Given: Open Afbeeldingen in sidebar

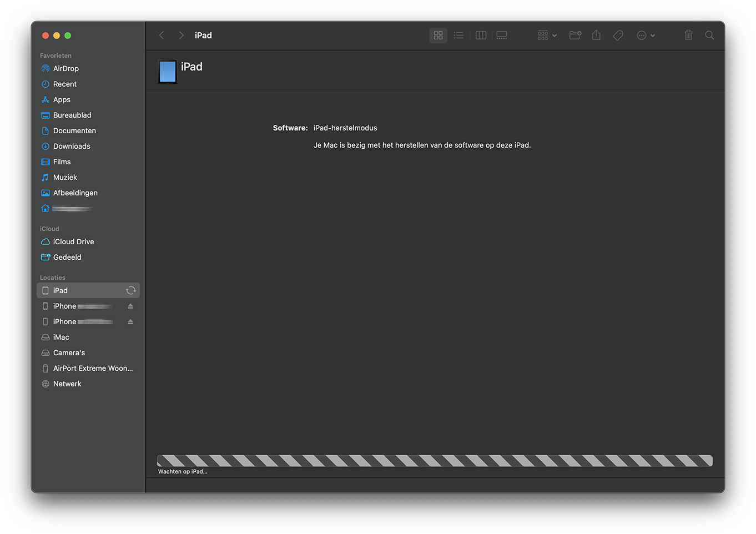Looking at the screenshot, I should (88, 193).
